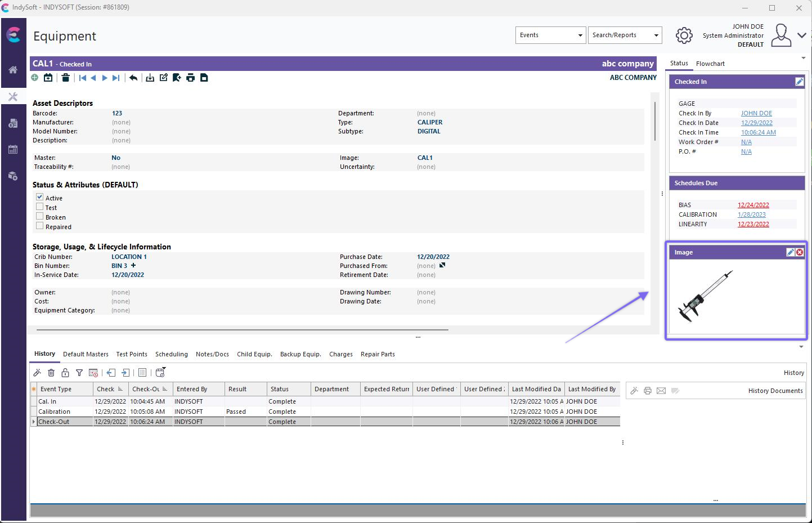Screen dimensions: 812x523
Task: Expand the user profile chevron menu
Action: [802, 35]
